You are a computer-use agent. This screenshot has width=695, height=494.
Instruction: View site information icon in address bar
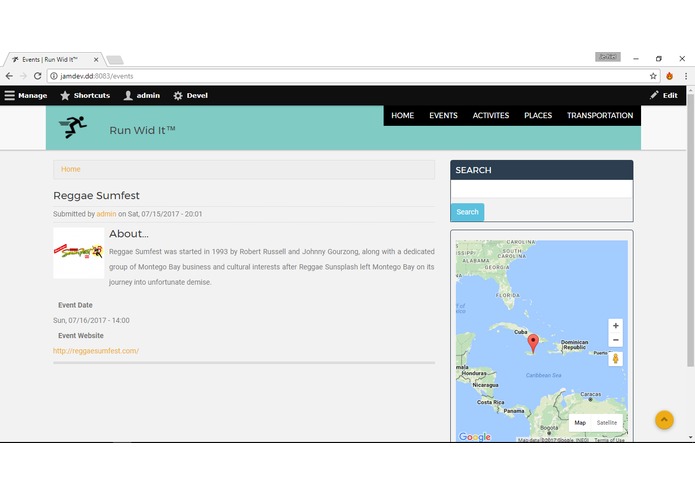(54, 76)
